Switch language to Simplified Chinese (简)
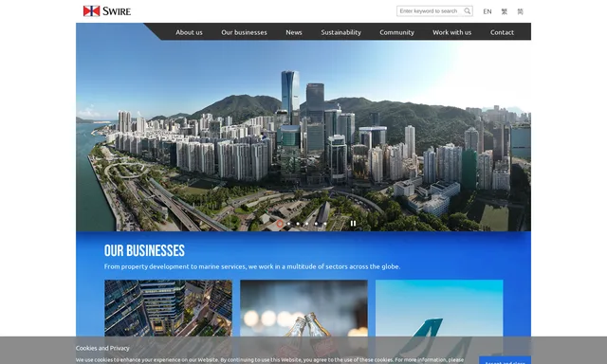Viewport: 607px width, 364px height. (521, 11)
